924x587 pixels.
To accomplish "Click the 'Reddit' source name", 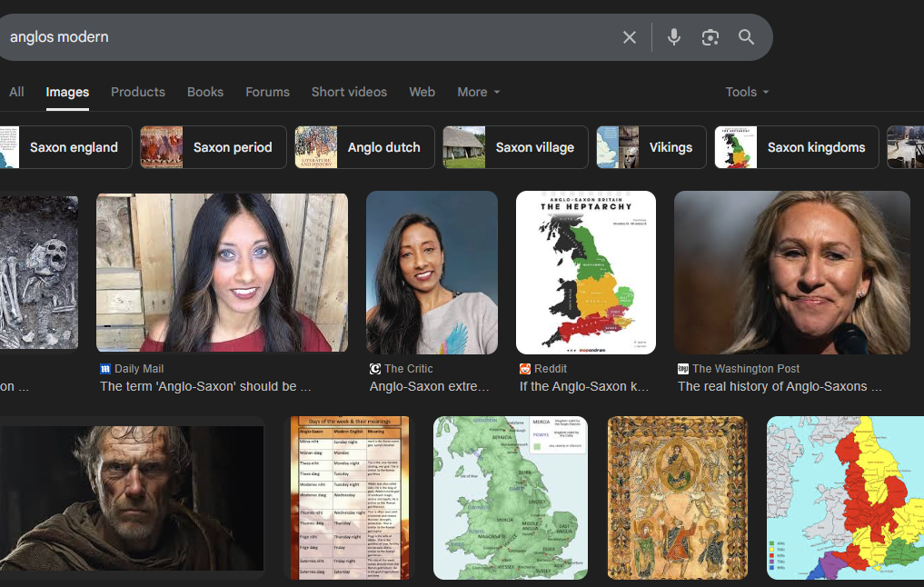I will coord(551,369).
